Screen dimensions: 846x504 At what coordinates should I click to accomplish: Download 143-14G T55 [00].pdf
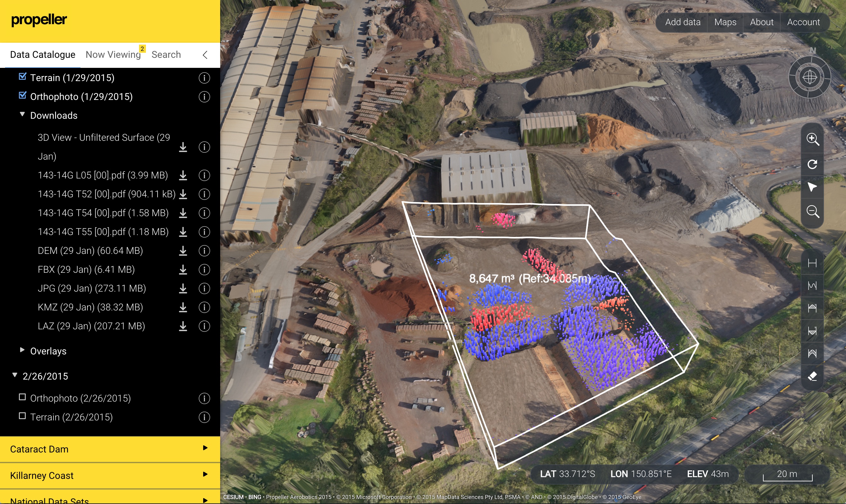(x=183, y=232)
